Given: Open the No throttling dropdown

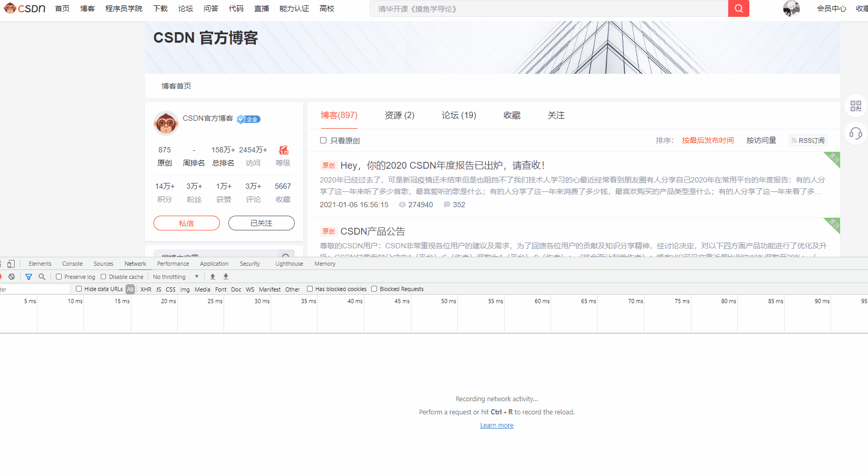Looking at the screenshot, I should (x=176, y=277).
